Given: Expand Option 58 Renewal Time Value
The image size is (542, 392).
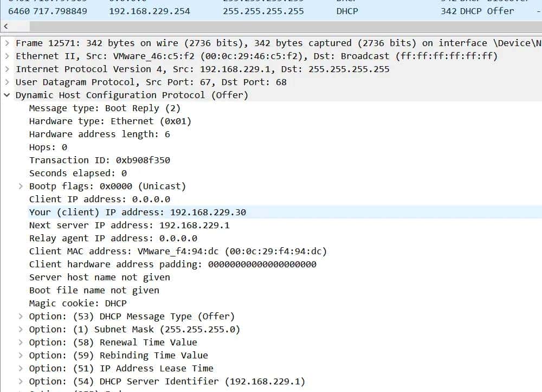Looking at the screenshot, I should (21, 342).
